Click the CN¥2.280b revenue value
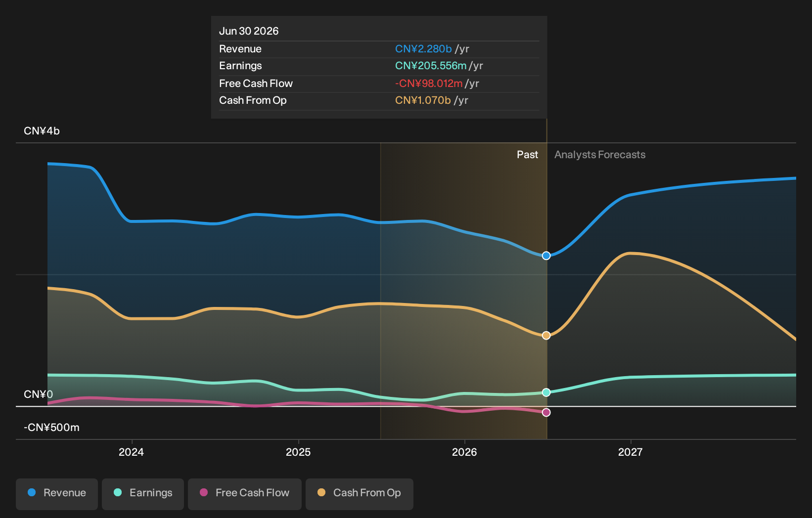 pyautogui.click(x=423, y=49)
